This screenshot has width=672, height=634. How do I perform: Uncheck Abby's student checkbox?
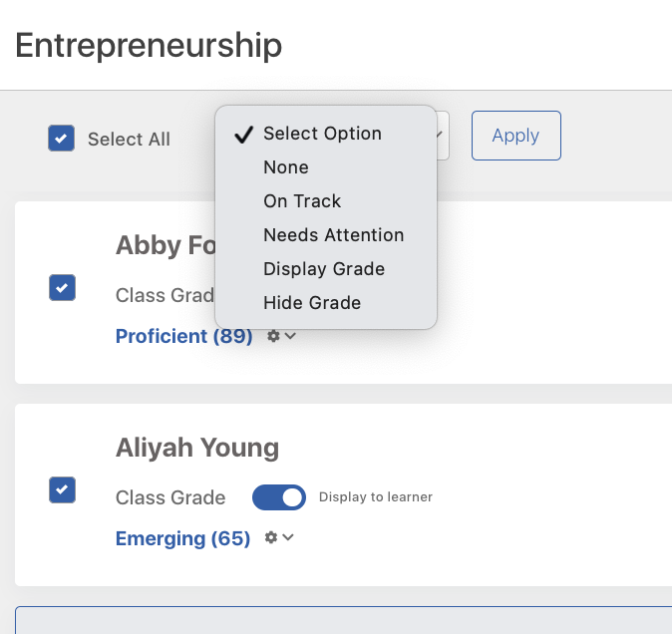coord(62,287)
